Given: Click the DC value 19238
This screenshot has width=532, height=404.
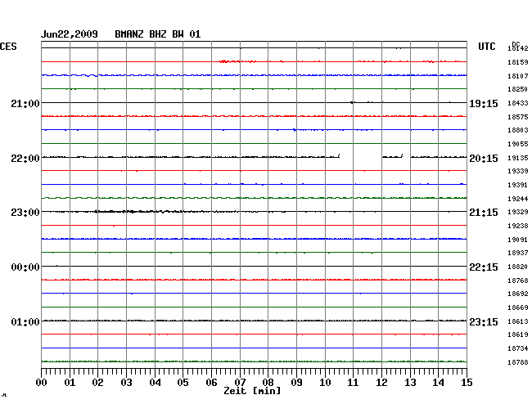Looking at the screenshot, I should click(518, 226).
